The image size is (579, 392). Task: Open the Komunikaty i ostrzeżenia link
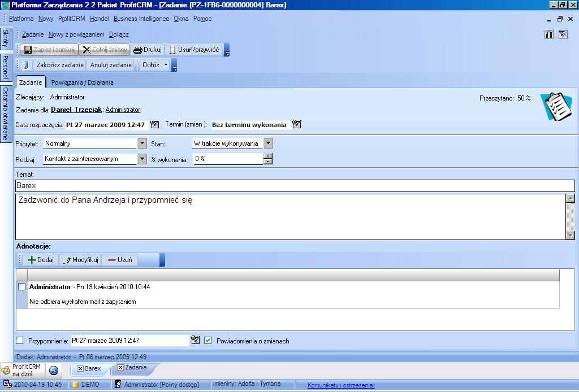(x=340, y=385)
